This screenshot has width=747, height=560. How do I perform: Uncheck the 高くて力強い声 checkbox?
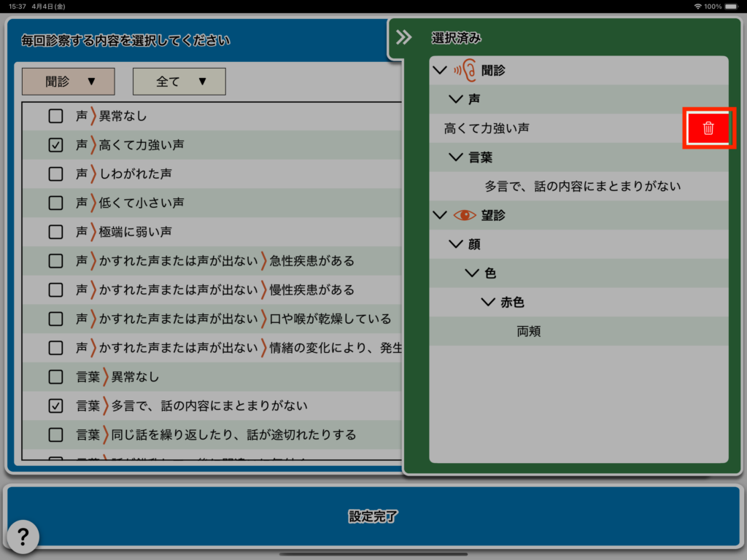(x=55, y=145)
